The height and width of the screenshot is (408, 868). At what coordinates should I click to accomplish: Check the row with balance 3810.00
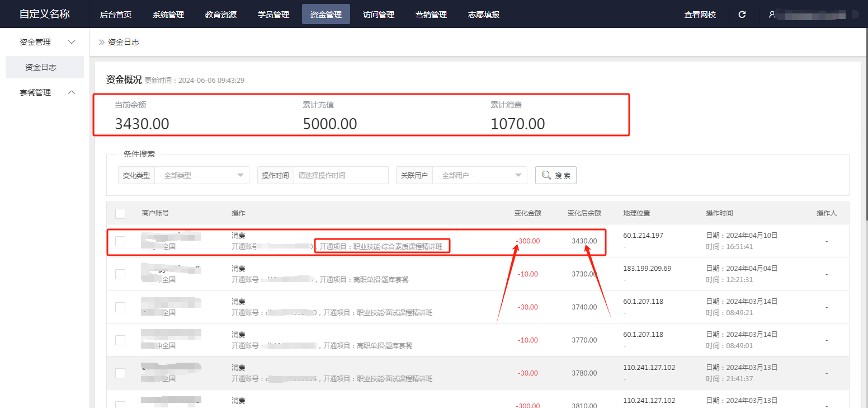point(120,405)
